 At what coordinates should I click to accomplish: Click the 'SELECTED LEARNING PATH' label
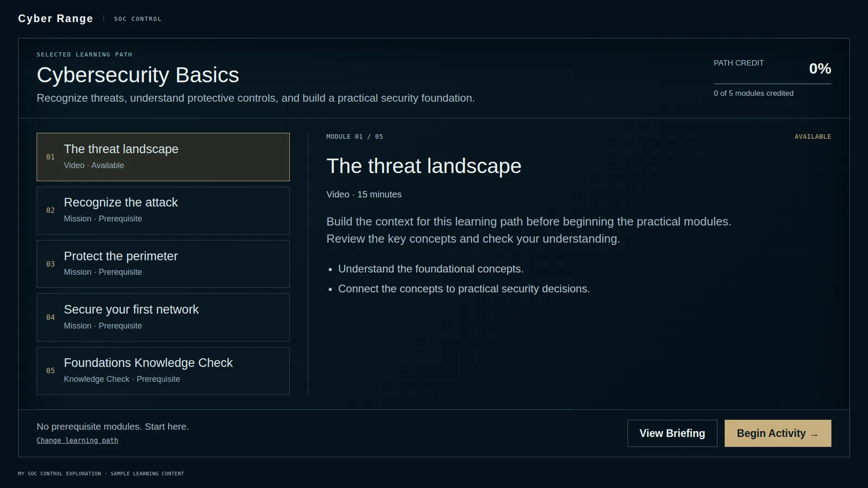(84, 55)
